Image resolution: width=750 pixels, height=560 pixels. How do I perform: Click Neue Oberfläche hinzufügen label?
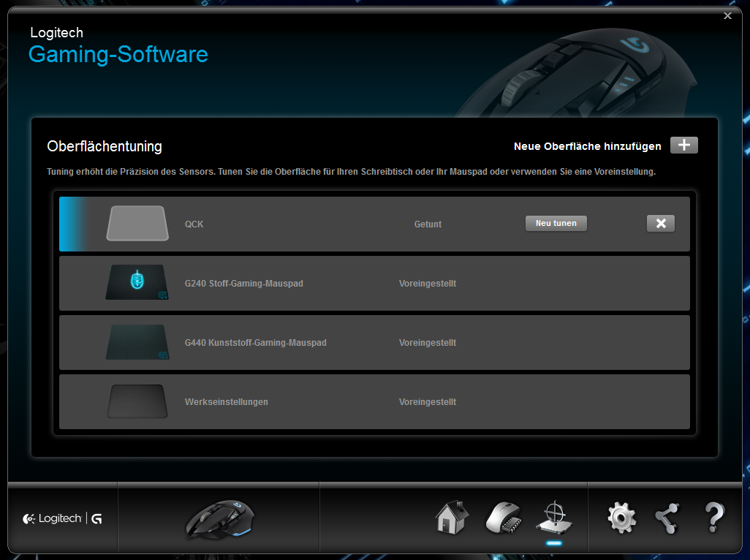588,146
